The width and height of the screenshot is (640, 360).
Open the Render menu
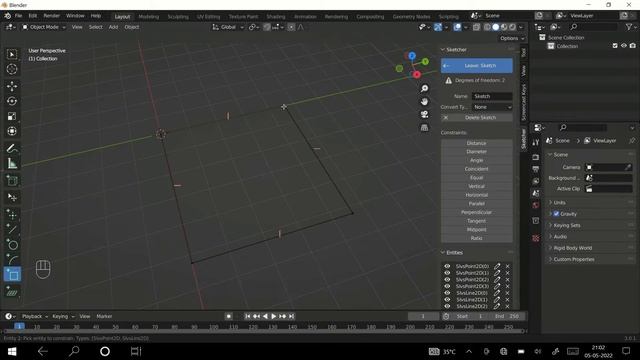[x=51, y=16]
